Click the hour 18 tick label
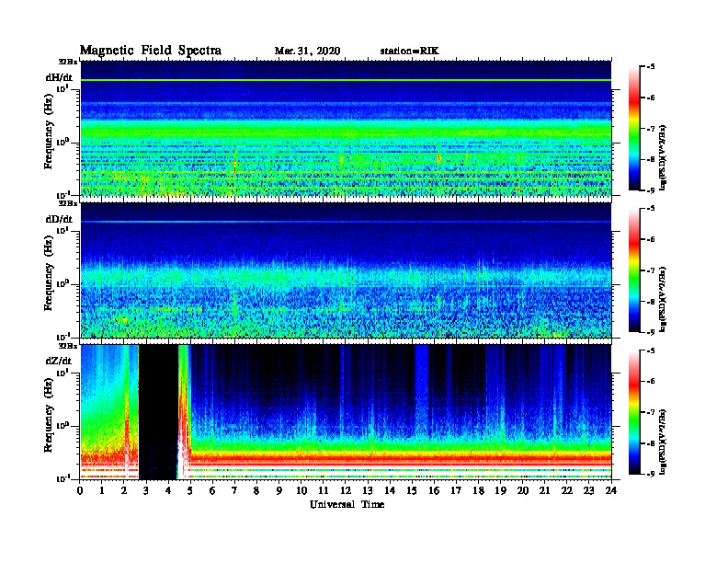This screenshot has height=563, width=728. [x=478, y=491]
